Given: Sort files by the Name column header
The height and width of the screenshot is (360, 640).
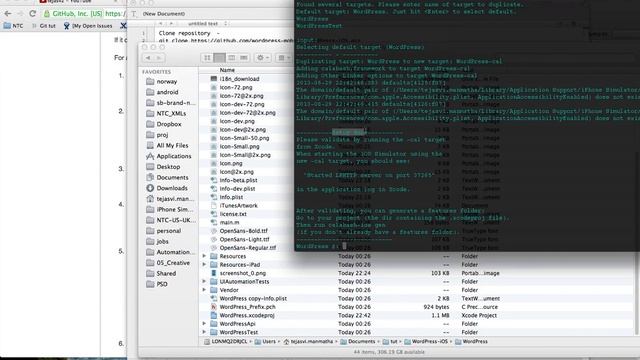Looking at the screenshot, I should 227,70.
